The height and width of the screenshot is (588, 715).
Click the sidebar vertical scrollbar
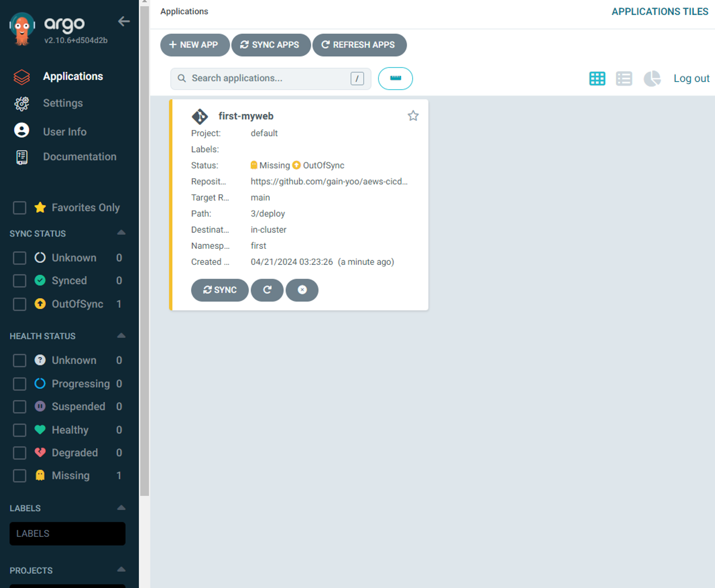click(x=144, y=251)
